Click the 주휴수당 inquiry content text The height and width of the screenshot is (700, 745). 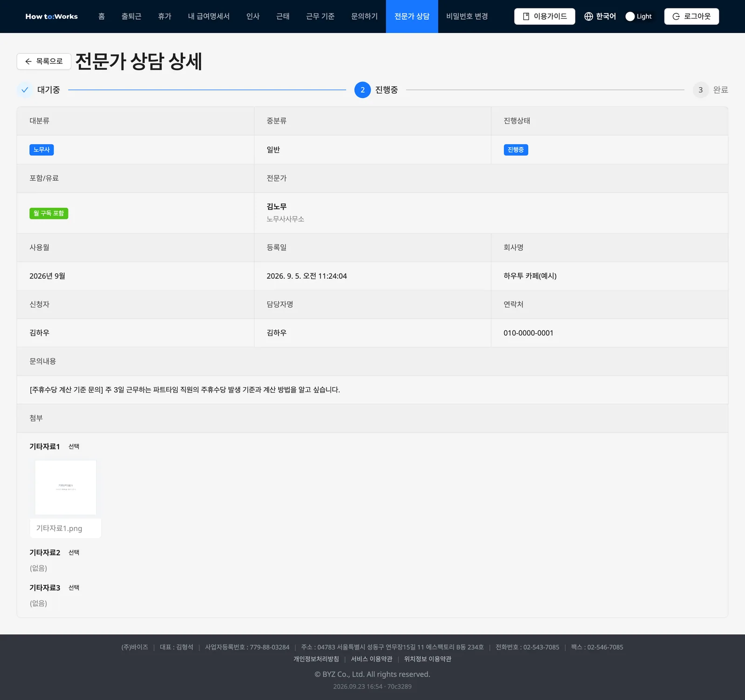[x=185, y=390]
